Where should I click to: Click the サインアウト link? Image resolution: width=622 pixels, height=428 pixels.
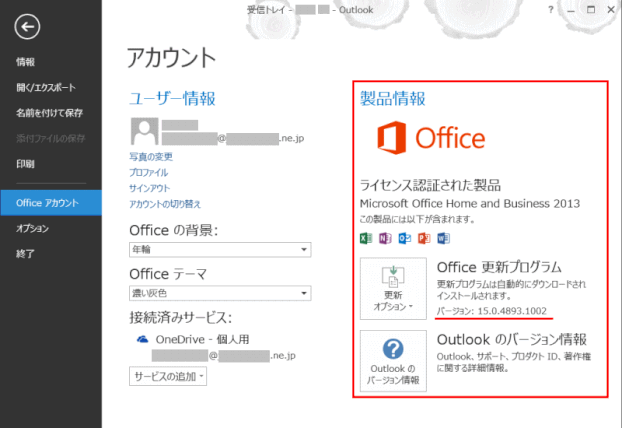click(150, 188)
